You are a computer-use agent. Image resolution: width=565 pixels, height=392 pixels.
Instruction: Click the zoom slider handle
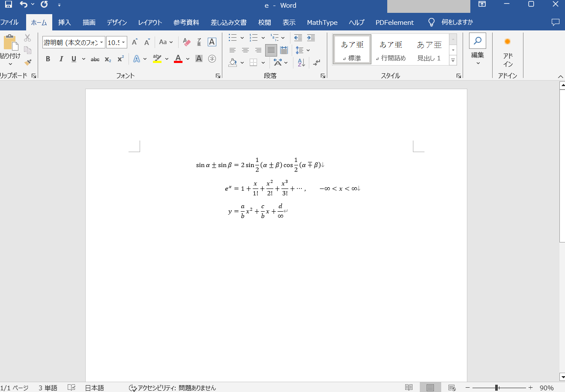point(496,387)
